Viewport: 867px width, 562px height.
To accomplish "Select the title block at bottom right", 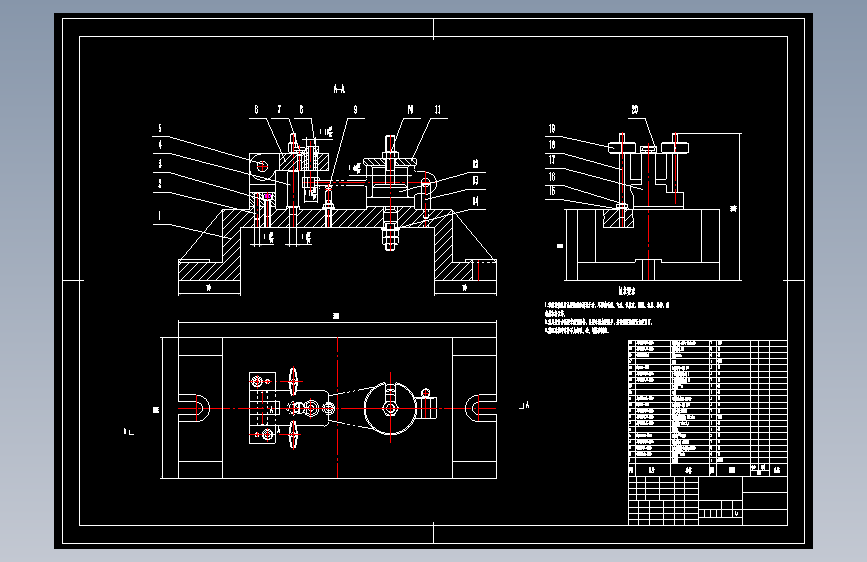I will click(708, 501).
